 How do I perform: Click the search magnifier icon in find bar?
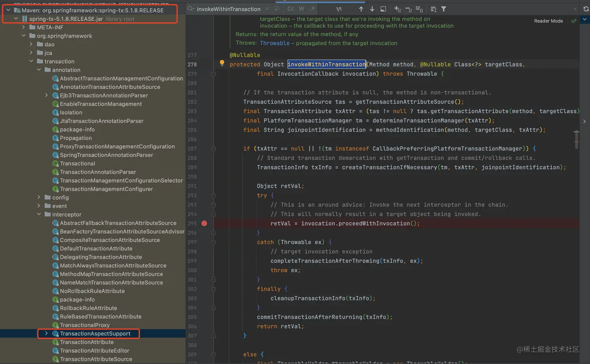click(x=191, y=9)
